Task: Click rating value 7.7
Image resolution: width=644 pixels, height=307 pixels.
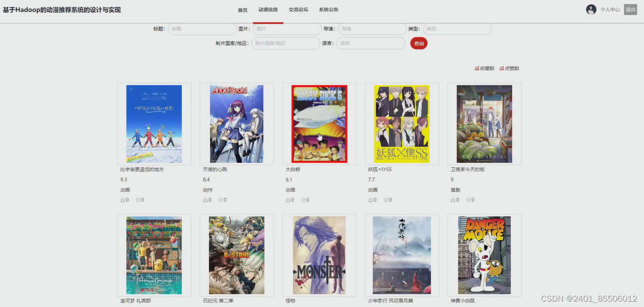Action: click(x=371, y=180)
